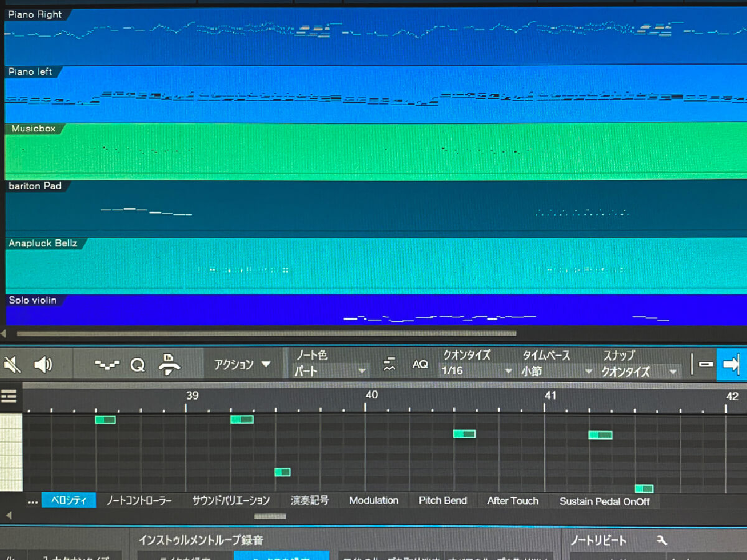The width and height of the screenshot is (747, 560).
Task: Select the Pitch Bend lane tab
Action: tap(443, 500)
